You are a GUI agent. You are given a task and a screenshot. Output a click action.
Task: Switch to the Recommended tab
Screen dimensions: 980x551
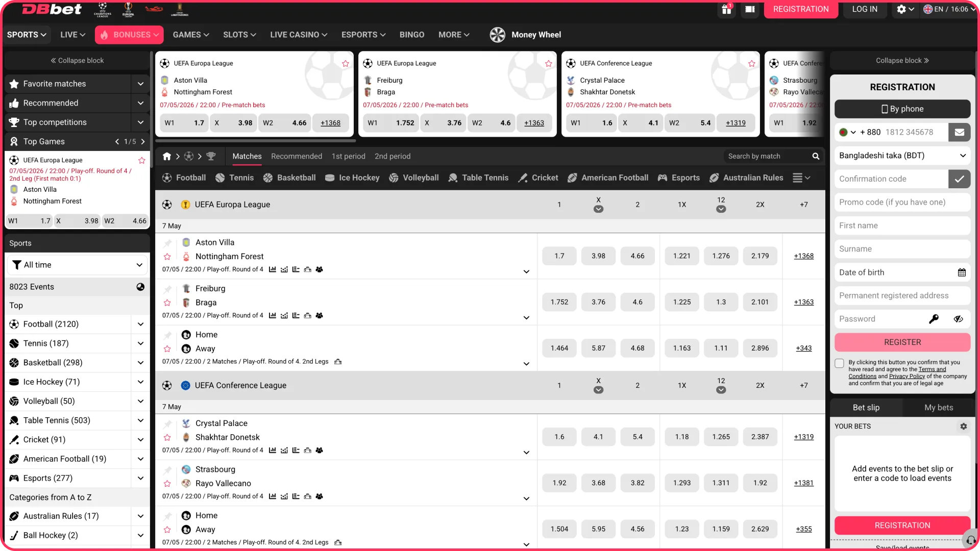[x=297, y=156]
